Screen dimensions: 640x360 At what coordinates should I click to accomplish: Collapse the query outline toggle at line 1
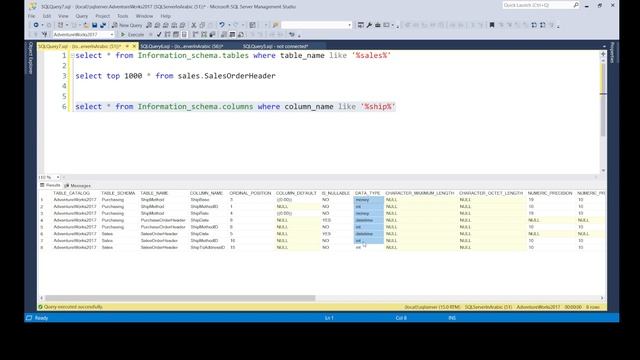click(x=72, y=56)
